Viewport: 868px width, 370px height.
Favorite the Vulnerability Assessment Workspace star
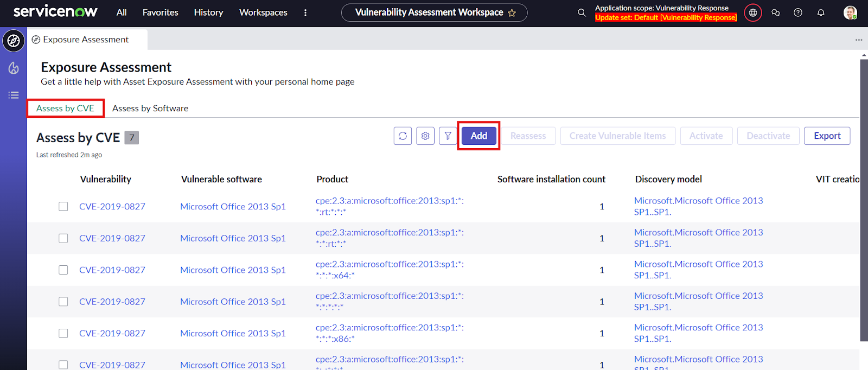[x=512, y=12]
